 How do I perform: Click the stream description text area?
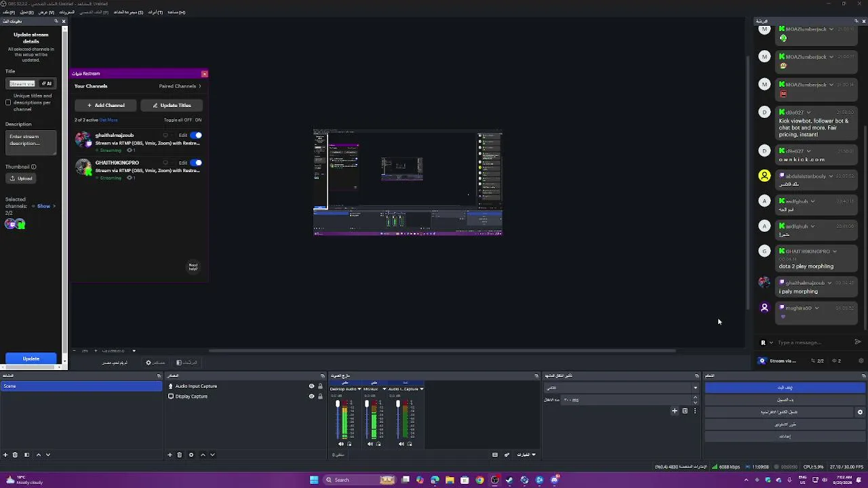31,143
